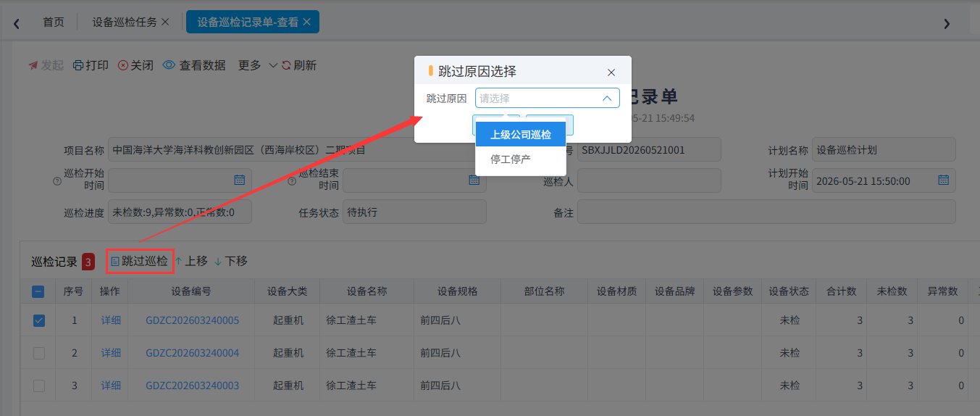This screenshot has height=416, width=980.
Task: Open the 巡检结束时间 calendar picker icon
Action: (474, 180)
